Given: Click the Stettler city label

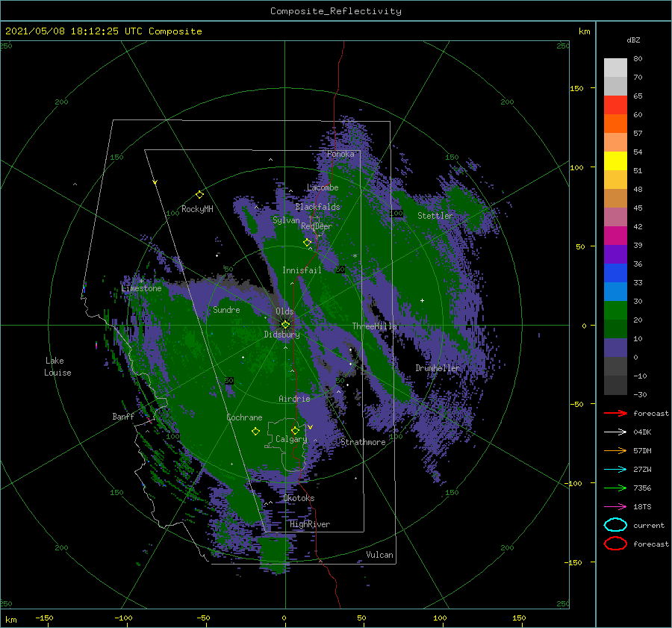Looking at the screenshot, I should (x=435, y=216).
